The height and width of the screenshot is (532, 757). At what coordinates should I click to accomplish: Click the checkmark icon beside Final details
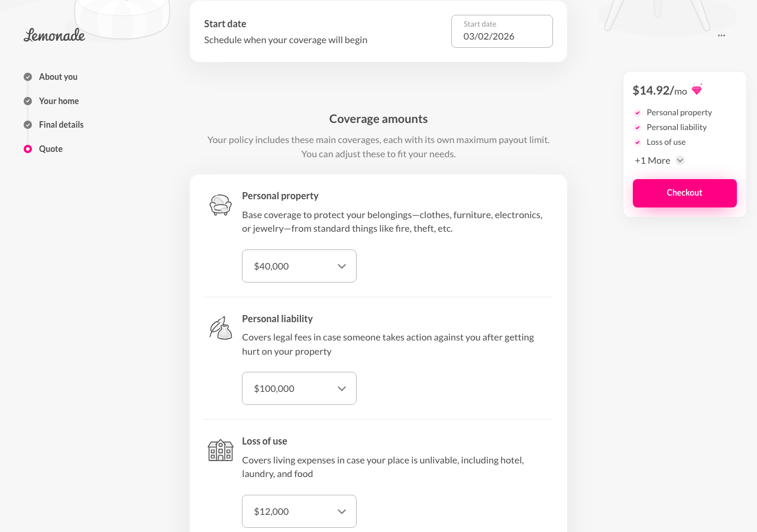pyautogui.click(x=27, y=124)
